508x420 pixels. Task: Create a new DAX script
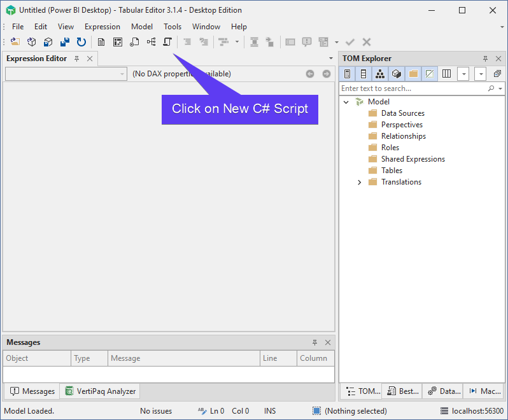click(x=134, y=42)
